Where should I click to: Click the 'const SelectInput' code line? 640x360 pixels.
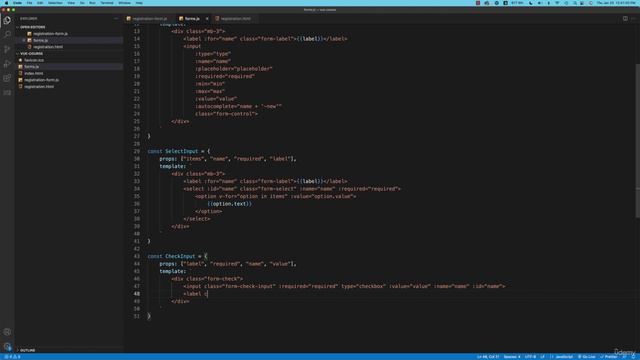pos(179,151)
